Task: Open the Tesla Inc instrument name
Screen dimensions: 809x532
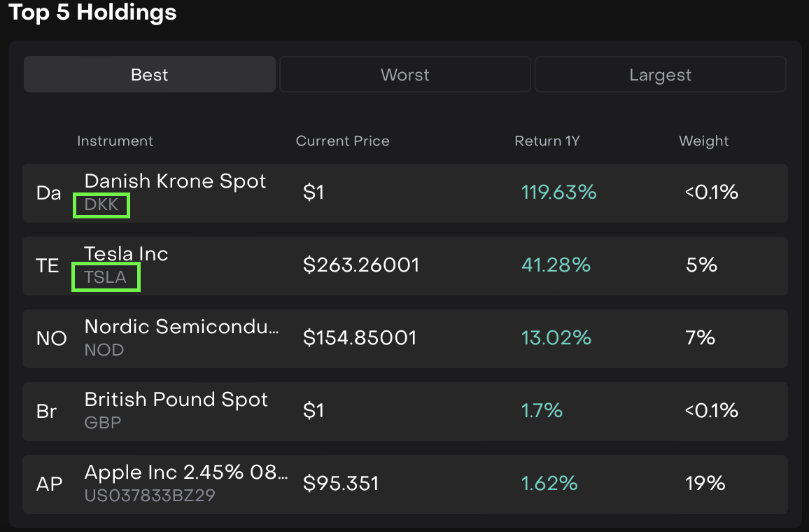Action: click(x=126, y=253)
